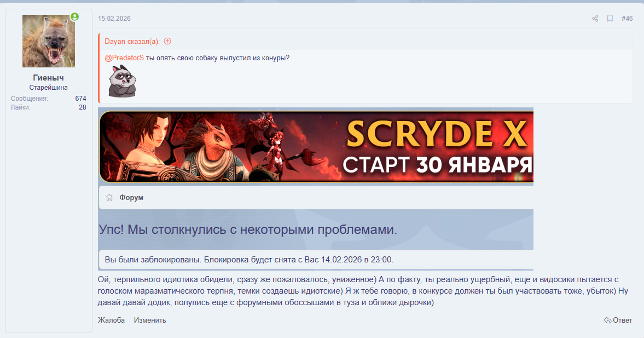
Task: Click the Лайки: label
Action: coord(21,107)
